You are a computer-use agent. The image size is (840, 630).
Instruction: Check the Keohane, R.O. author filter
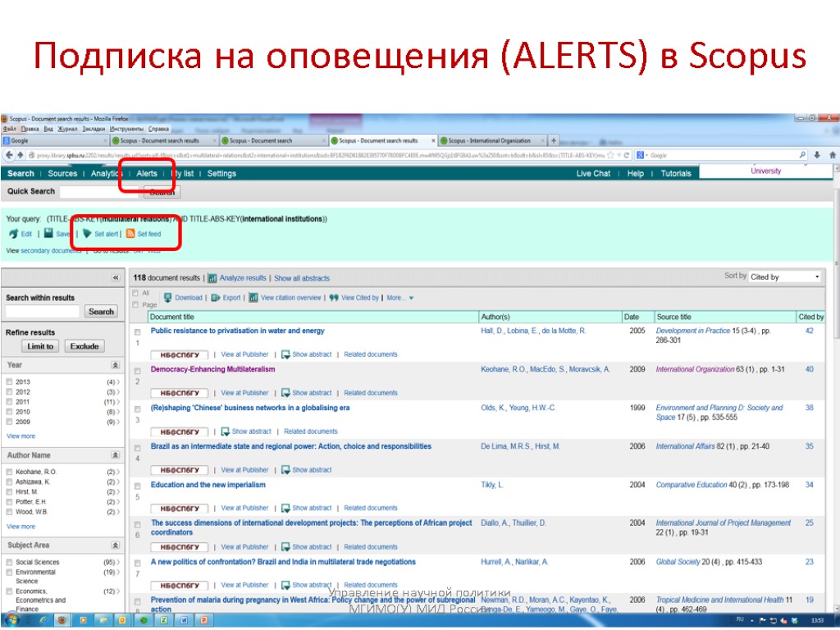(9, 472)
